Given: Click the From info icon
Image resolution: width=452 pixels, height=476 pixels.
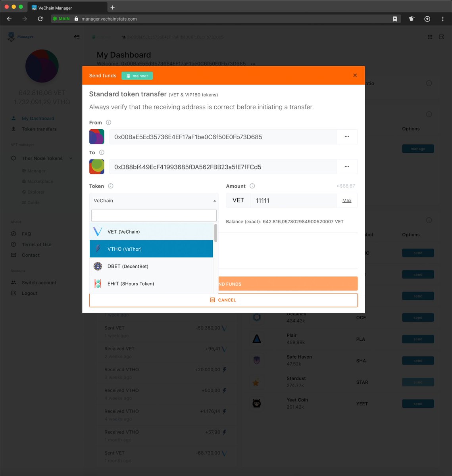Looking at the screenshot, I should [109, 123].
